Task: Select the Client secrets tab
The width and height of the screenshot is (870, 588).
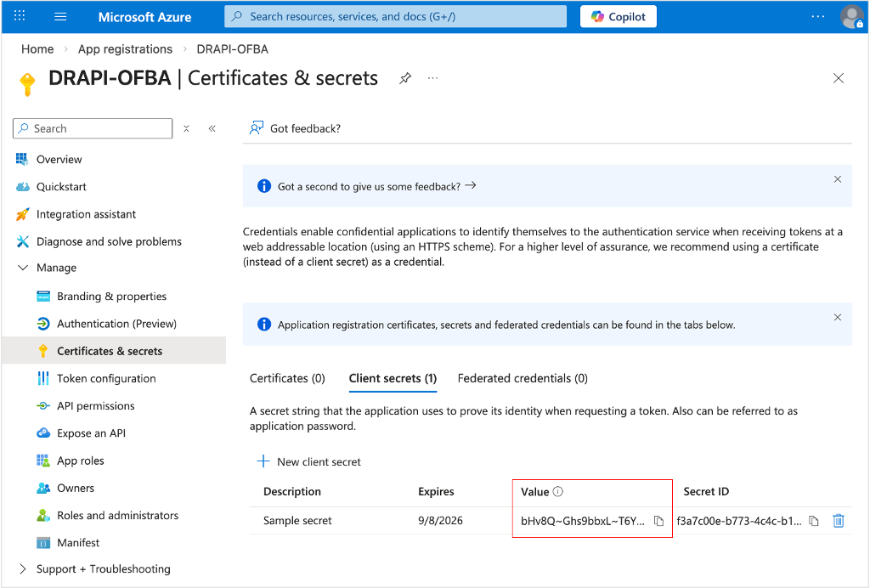Action: click(393, 378)
